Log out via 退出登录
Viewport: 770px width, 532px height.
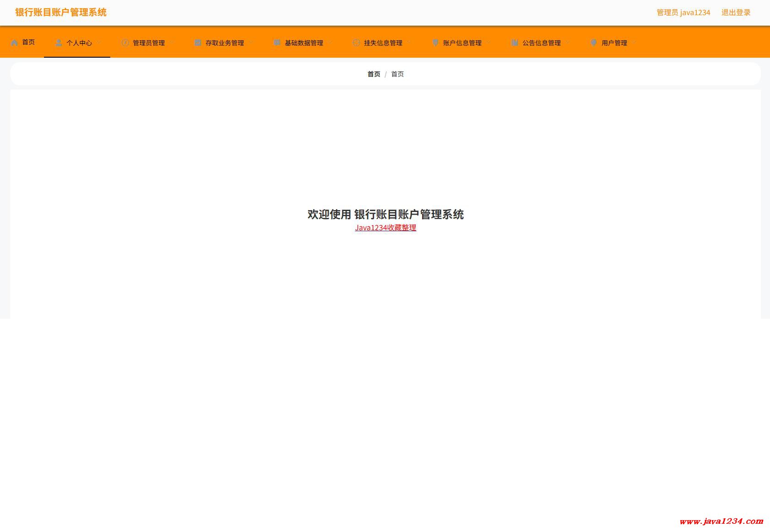(736, 12)
